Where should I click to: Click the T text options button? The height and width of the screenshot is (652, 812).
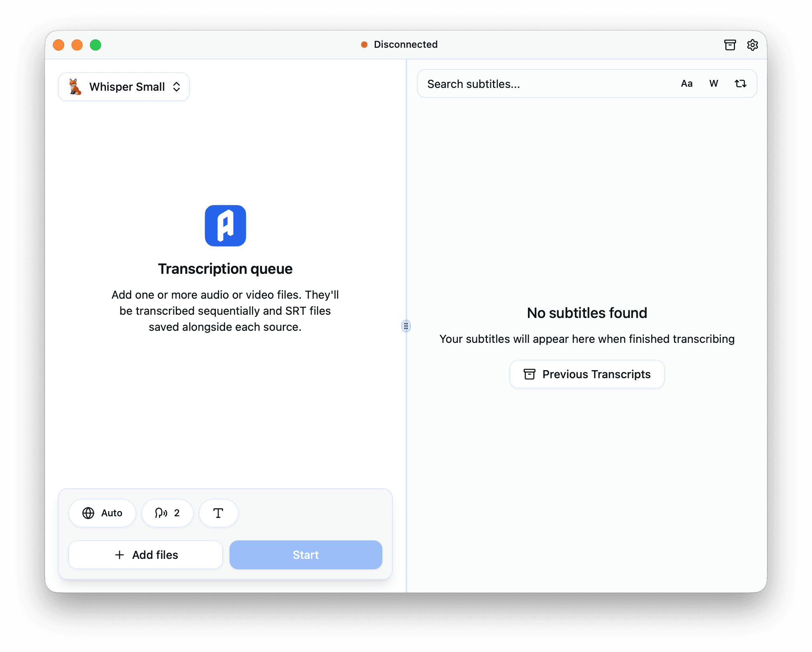pos(218,513)
